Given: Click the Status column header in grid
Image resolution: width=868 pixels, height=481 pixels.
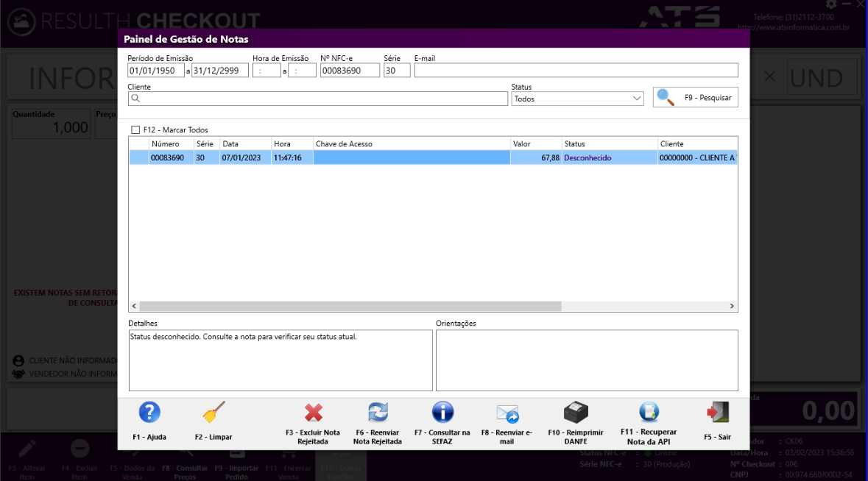Looking at the screenshot, I should tap(610, 143).
